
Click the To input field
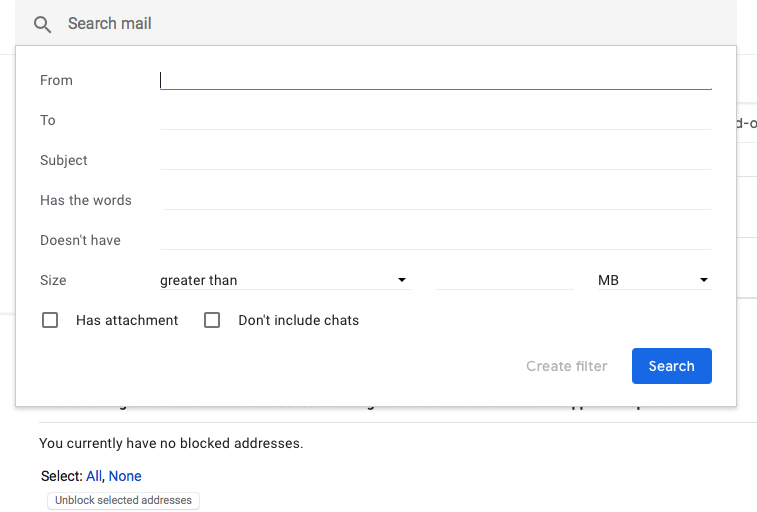(x=435, y=120)
